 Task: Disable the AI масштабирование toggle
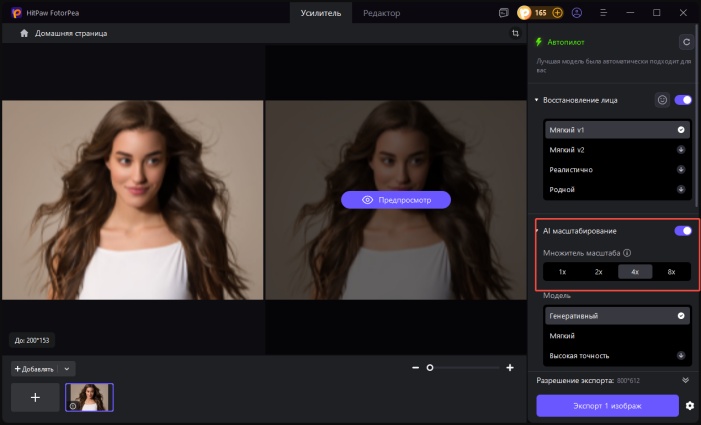coord(684,231)
